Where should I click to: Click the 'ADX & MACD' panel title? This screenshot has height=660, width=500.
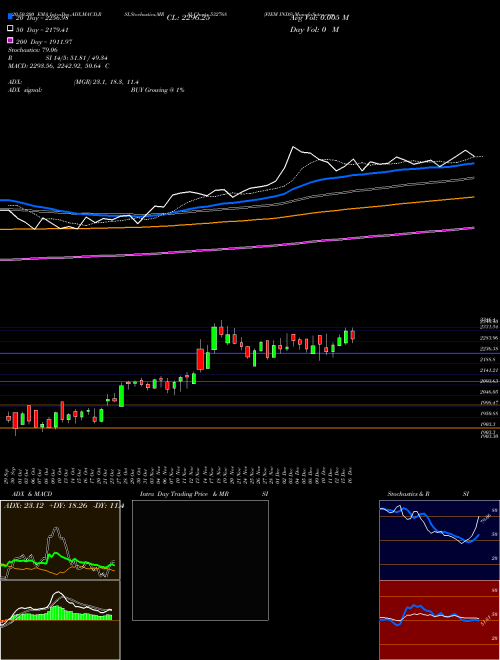(x=32, y=494)
